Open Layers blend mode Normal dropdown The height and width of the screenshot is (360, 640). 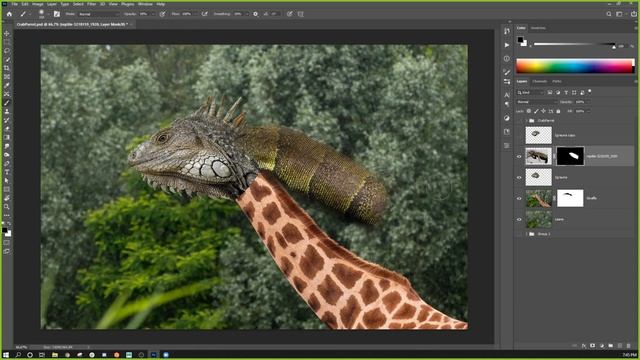[x=536, y=102]
